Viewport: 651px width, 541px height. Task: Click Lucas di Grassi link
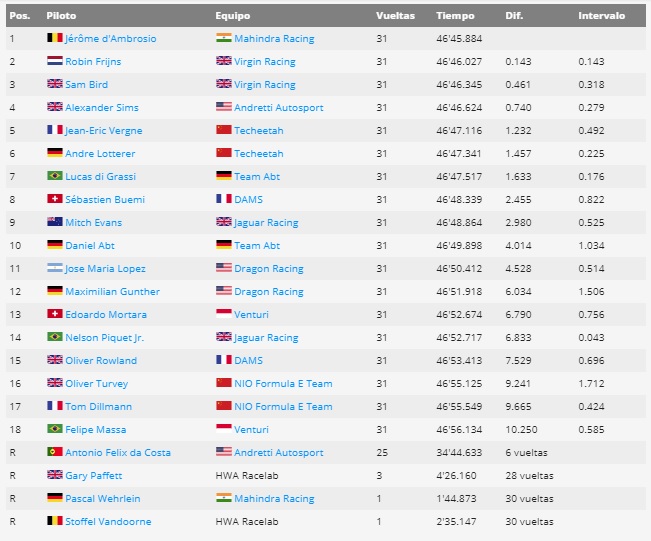pos(100,176)
